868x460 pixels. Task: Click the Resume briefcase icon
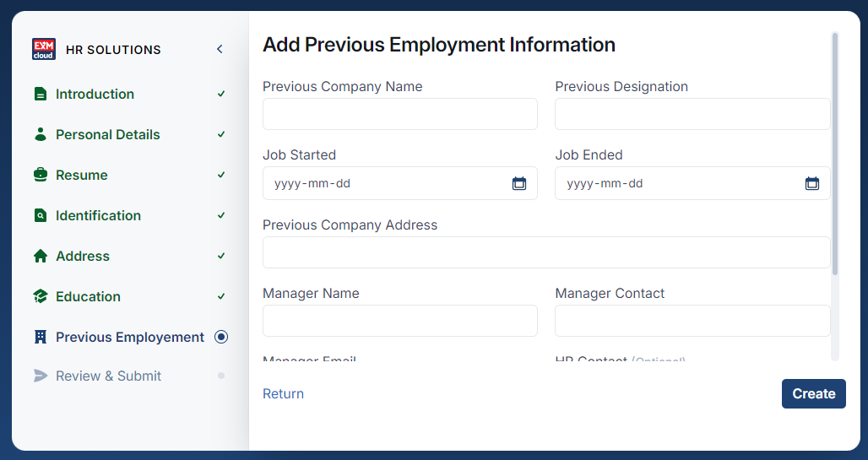[x=41, y=175]
